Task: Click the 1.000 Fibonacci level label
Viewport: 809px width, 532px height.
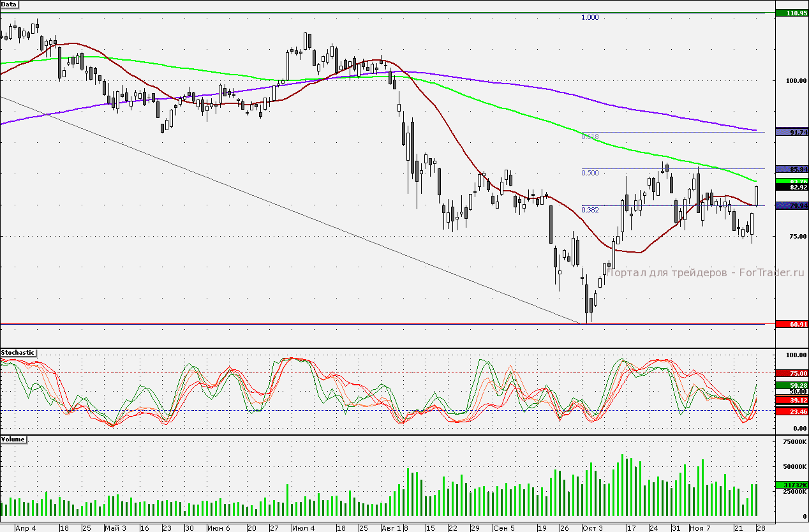Action: 589,17
